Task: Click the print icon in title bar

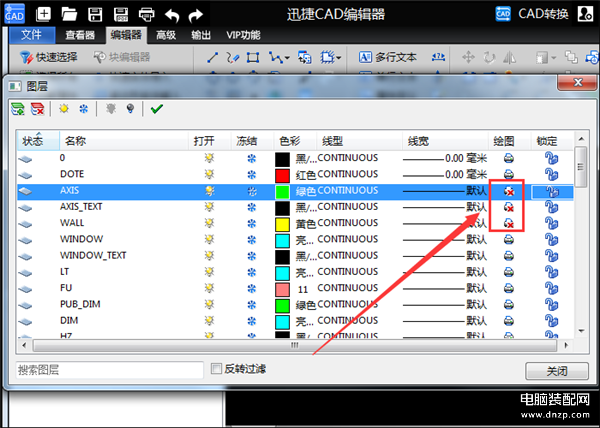Action: 147,15
